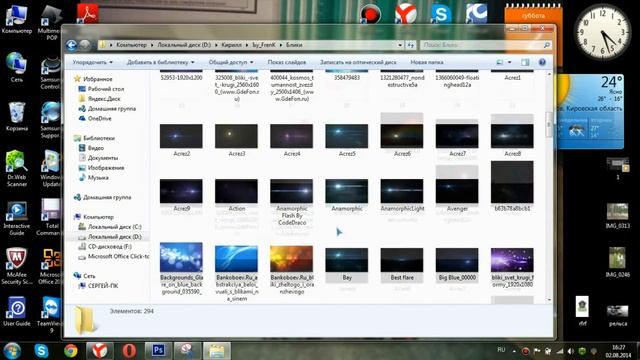Open the User Guide desktop icon
Viewport: 640px width, 360px height.
[17, 311]
